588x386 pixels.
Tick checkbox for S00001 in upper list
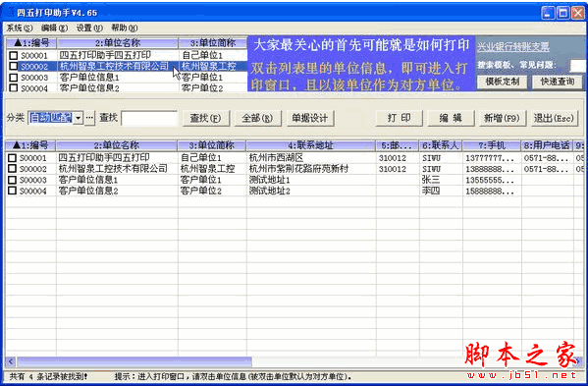coord(14,56)
